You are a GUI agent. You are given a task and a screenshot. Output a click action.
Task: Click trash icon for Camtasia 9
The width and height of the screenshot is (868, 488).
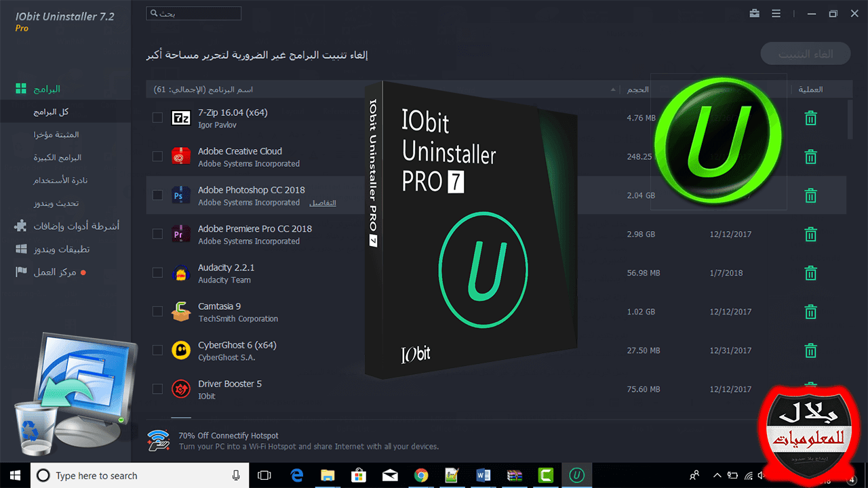(x=810, y=312)
